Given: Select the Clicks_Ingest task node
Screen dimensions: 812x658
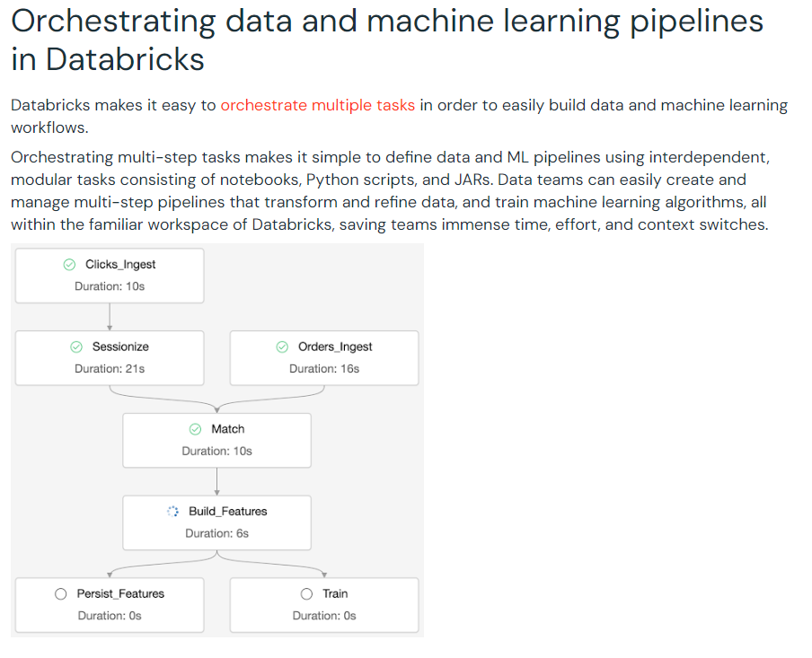Looking at the screenshot, I should [110, 276].
